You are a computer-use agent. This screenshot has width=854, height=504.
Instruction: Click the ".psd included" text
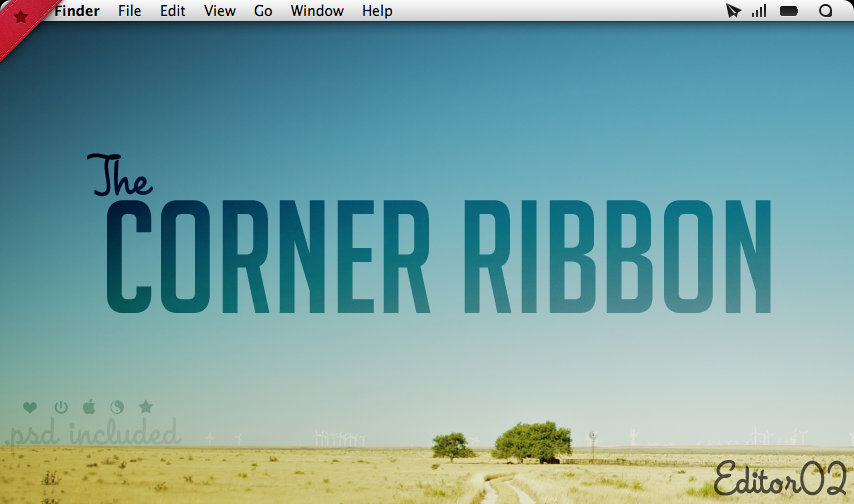tap(93, 433)
